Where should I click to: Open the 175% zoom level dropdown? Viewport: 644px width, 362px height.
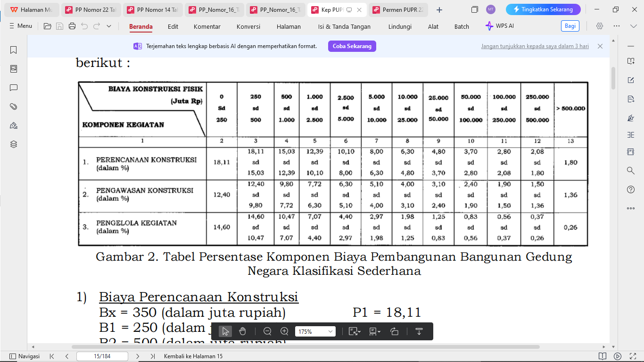[315, 331]
